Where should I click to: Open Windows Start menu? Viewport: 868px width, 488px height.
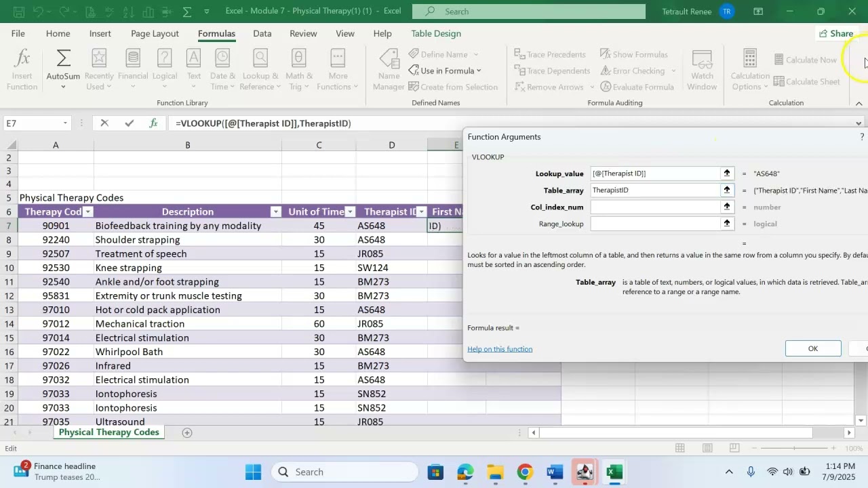point(253,472)
